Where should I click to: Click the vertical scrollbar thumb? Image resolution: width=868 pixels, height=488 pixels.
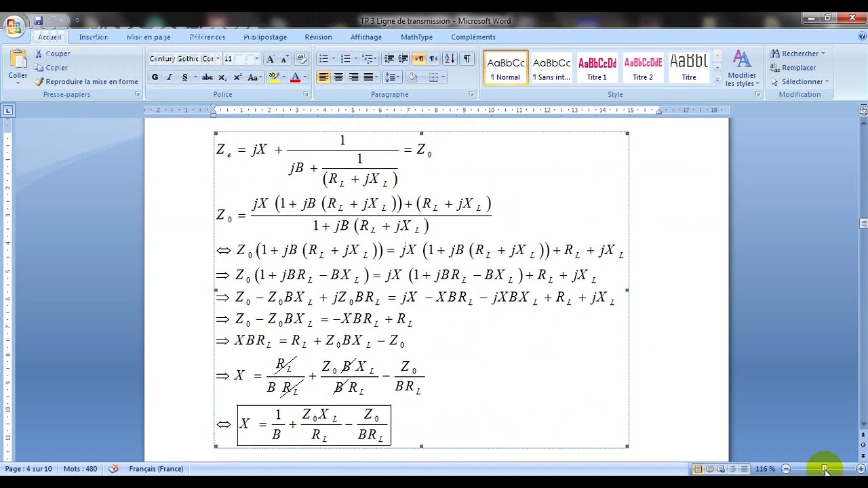863,224
